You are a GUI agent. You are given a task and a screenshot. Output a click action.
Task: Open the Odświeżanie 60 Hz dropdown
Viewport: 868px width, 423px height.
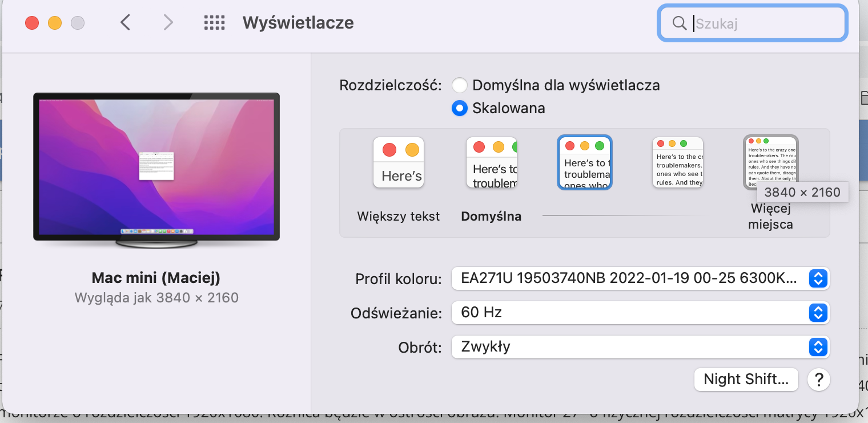pyautogui.click(x=640, y=313)
